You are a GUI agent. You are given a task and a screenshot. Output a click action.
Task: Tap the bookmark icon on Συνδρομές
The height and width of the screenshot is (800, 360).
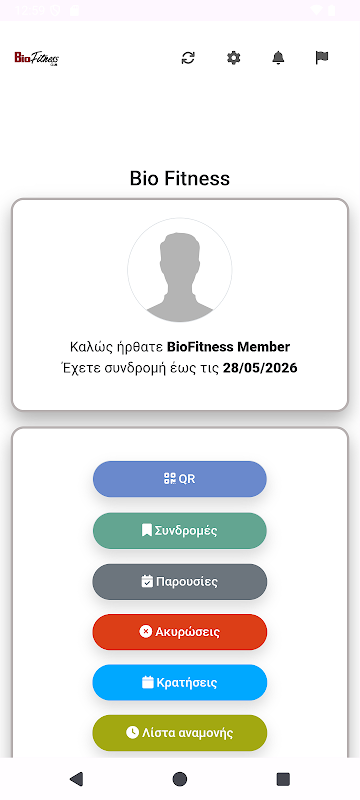(147, 531)
